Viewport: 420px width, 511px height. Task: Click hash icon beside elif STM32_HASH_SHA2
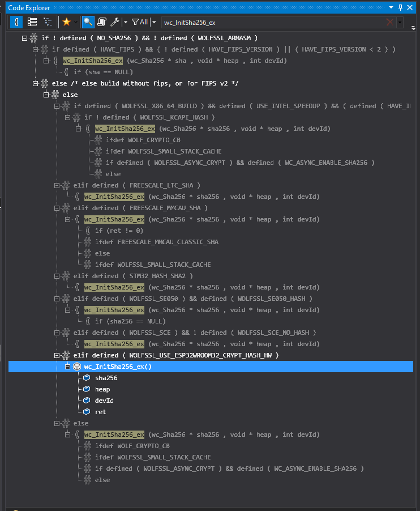(66, 276)
